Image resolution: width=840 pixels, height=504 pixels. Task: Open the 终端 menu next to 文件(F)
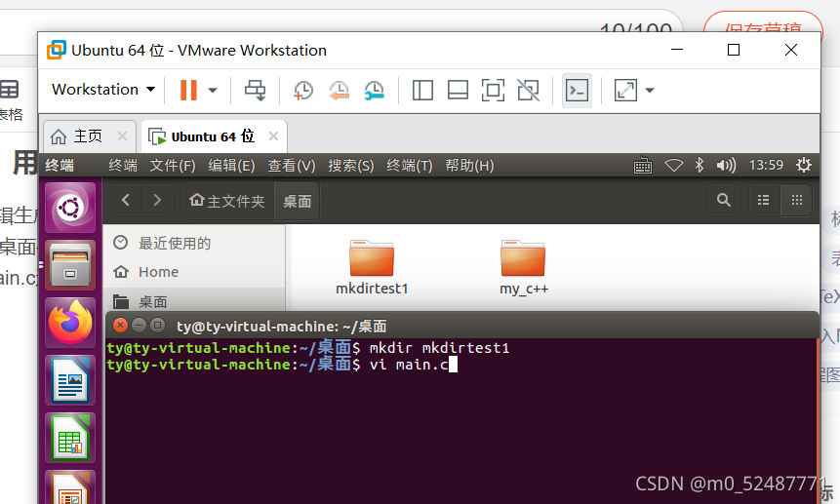(123, 166)
